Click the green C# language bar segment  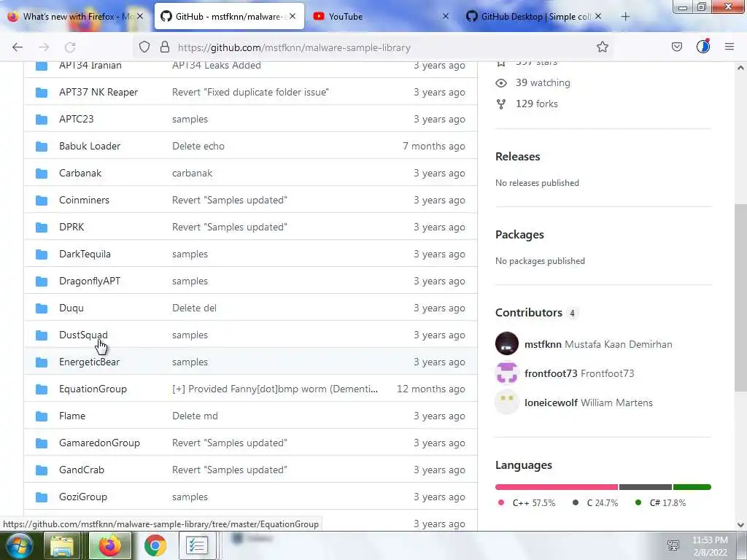692,487
